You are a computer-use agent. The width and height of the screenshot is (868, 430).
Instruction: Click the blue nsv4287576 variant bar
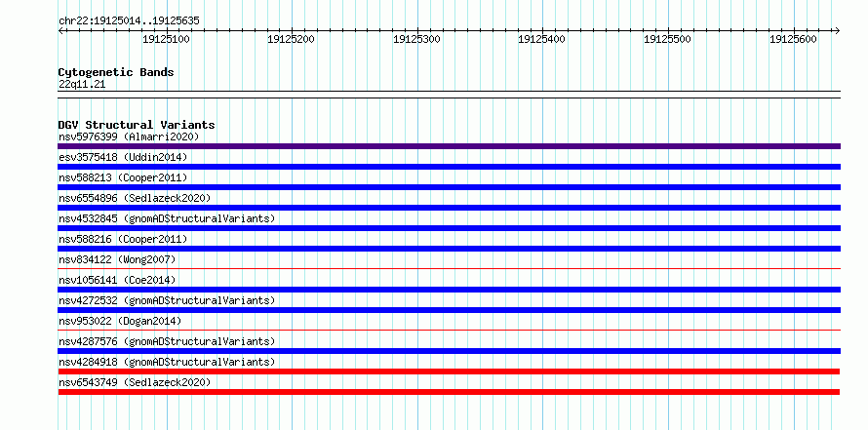pyautogui.click(x=449, y=351)
